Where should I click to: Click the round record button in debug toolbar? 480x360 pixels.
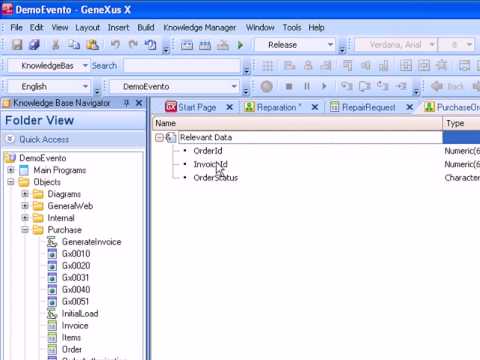pyautogui.click(x=266, y=87)
